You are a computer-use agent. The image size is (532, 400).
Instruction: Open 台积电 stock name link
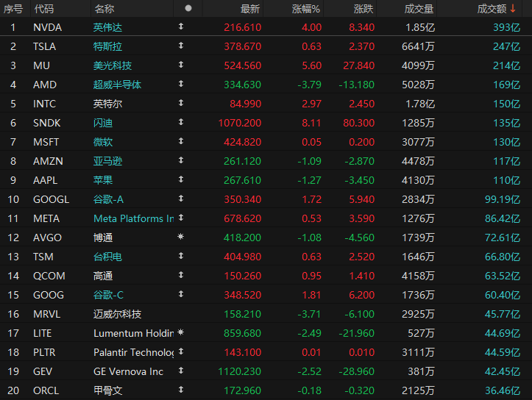coord(107,257)
